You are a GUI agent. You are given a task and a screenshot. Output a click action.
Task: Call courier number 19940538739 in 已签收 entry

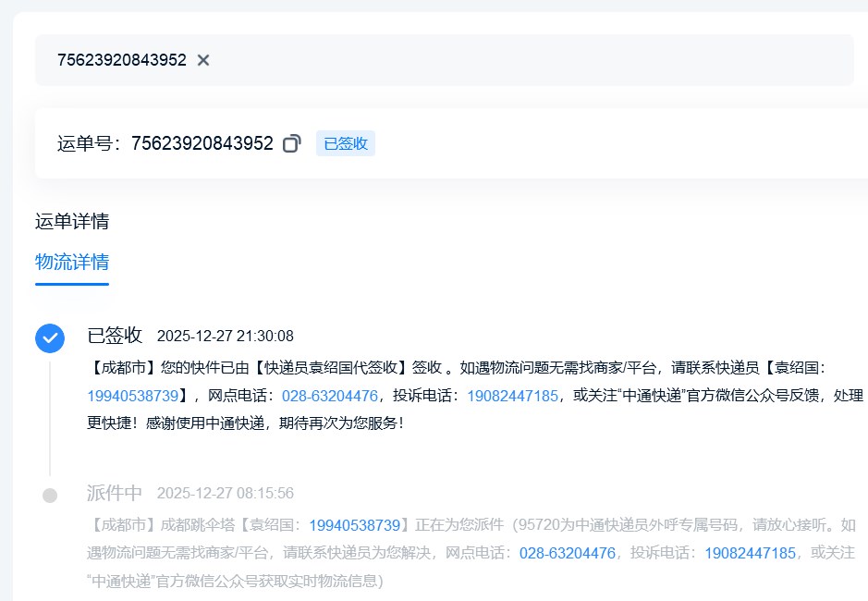click(x=133, y=396)
